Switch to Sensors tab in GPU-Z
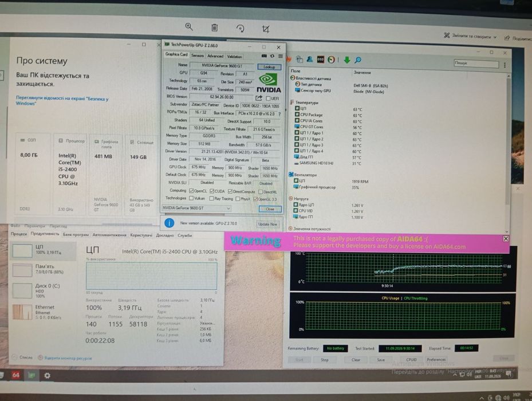Screen dimensions: 532x401 pyautogui.click(x=198, y=56)
